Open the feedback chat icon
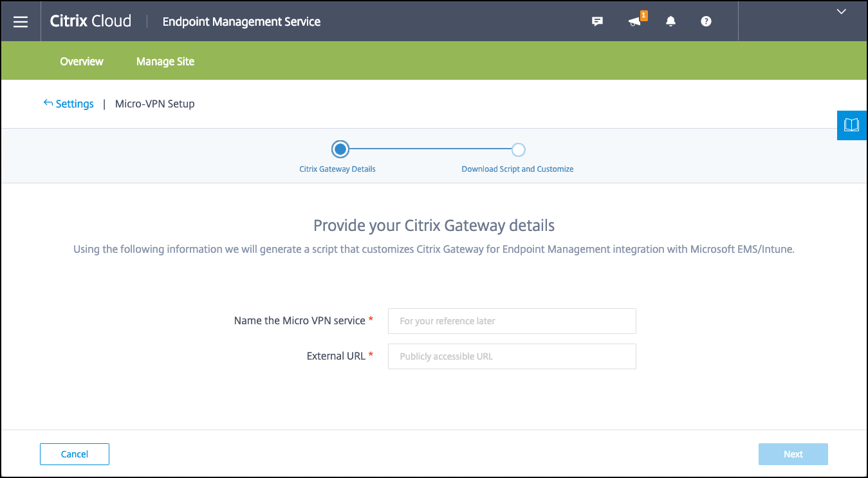 pos(597,21)
